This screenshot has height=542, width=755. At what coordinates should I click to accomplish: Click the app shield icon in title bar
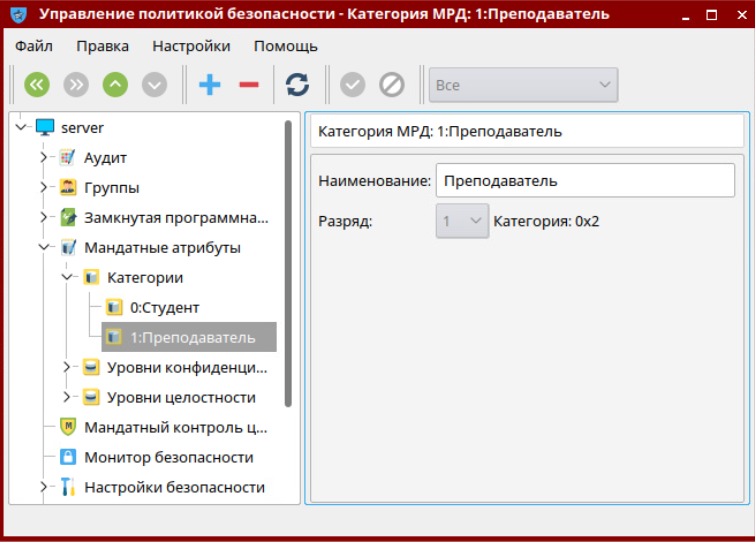coord(19,14)
